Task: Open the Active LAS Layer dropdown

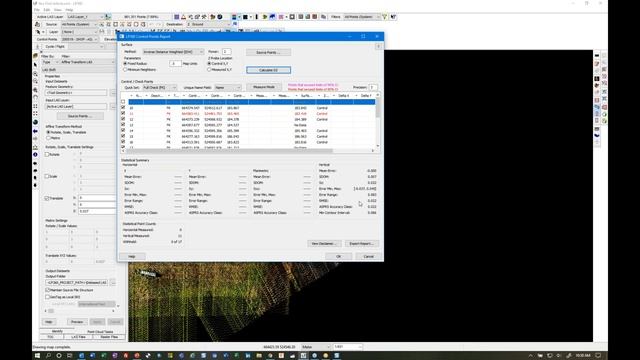Action: 85,17
